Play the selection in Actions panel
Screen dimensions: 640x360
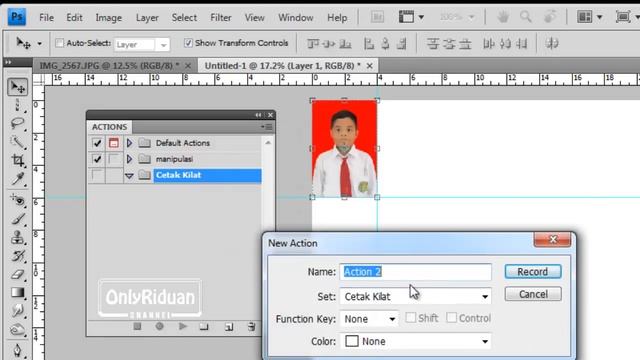(x=182, y=327)
